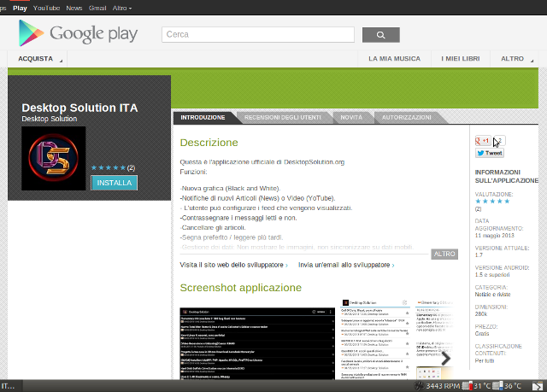This screenshot has height=392, width=547.
Task: Click the Desktop Solution developer name
Action: click(x=50, y=119)
